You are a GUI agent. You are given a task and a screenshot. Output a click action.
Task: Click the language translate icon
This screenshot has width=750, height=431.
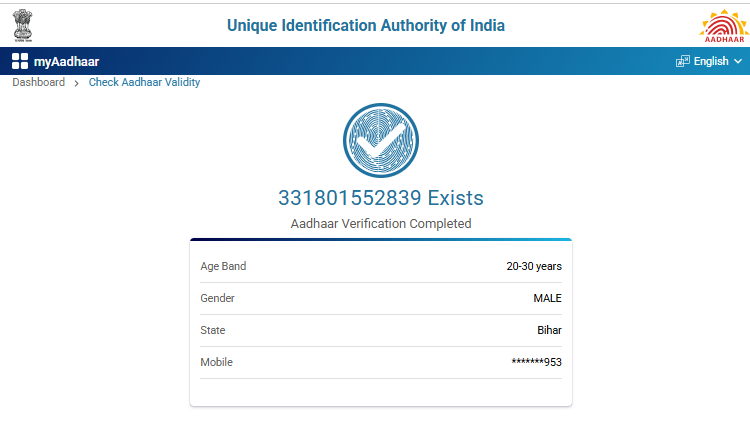pos(683,61)
